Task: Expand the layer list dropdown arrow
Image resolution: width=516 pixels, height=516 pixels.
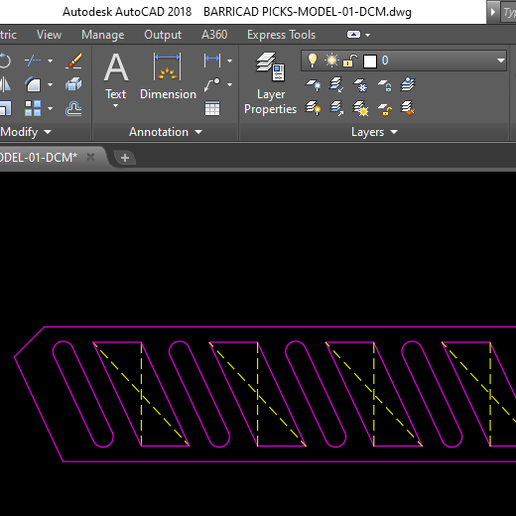Action: [x=501, y=60]
